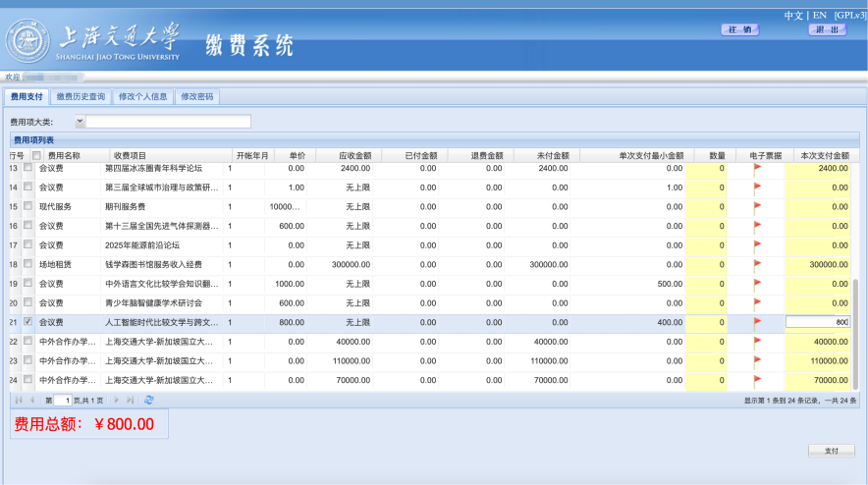Screen dimensions: 868x485
Task: Click the previous page arrow
Action: pyautogui.click(x=32, y=400)
